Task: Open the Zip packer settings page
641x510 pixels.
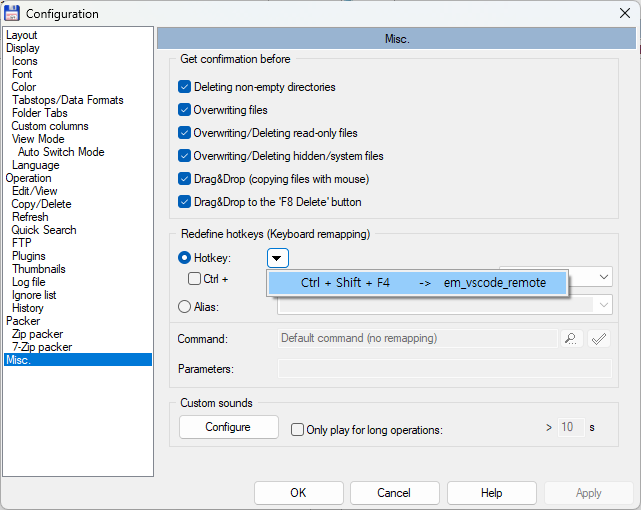Action: pyautogui.click(x=37, y=334)
